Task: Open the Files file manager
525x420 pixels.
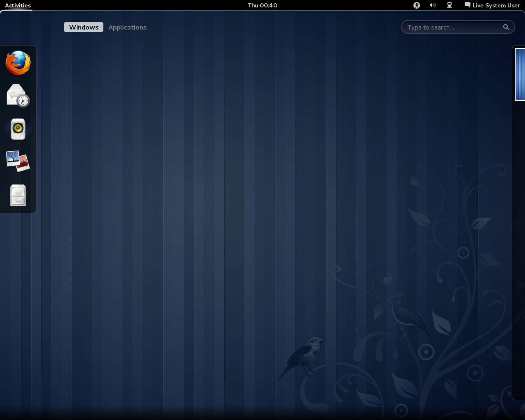Action: (18, 195)
